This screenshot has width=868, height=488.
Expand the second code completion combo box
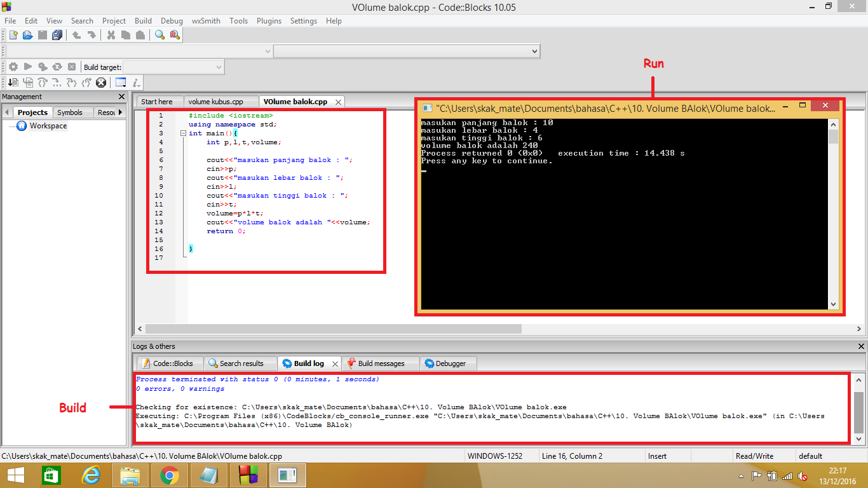[x=534, y=51]
